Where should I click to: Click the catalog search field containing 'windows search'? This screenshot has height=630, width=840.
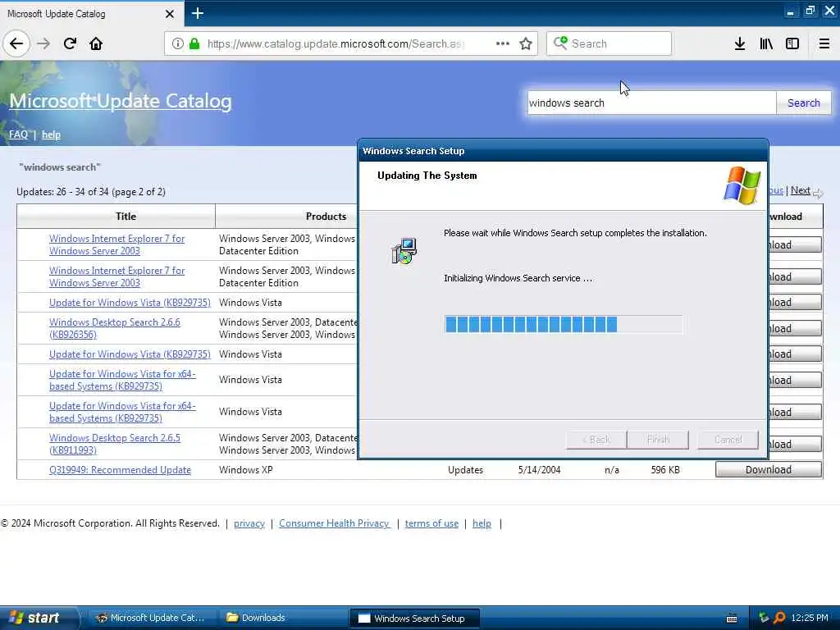652,103
